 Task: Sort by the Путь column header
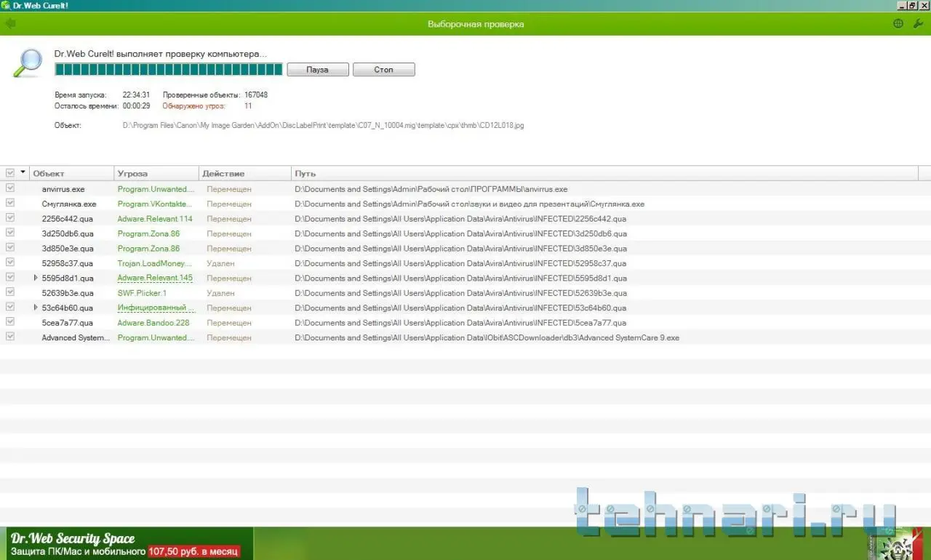[605, 173]
